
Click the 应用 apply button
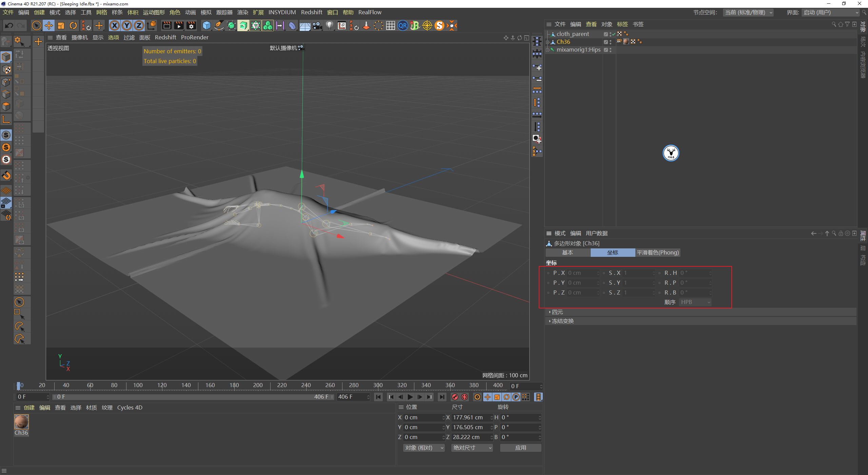coord(520,448)
